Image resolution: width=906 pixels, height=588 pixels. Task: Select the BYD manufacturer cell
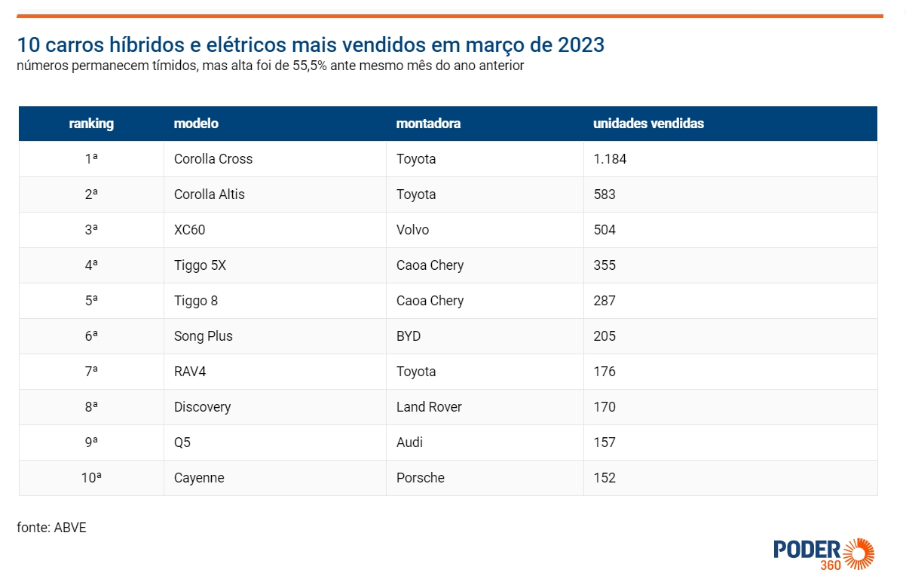click(x=485, y=336)
